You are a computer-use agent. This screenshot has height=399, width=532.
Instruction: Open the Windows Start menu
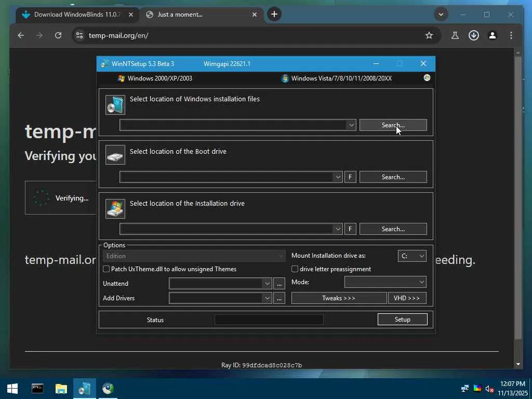click(x=12, y=389)
